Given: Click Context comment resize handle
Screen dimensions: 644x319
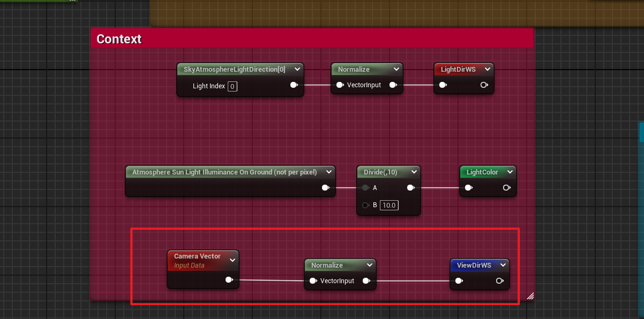Looking at the screenshot, I should tap(530, 295).
